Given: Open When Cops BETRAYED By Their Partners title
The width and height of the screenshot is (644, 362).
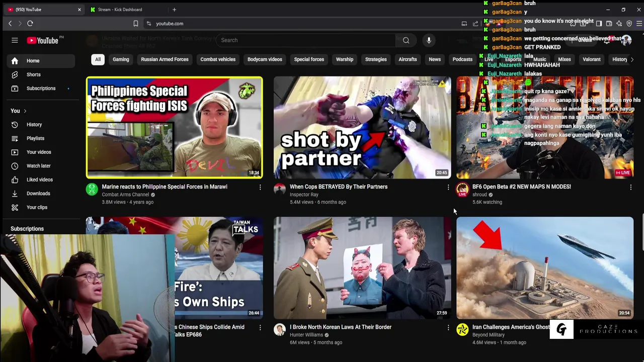Looking at the screenshot, I should tap(339, 187).
